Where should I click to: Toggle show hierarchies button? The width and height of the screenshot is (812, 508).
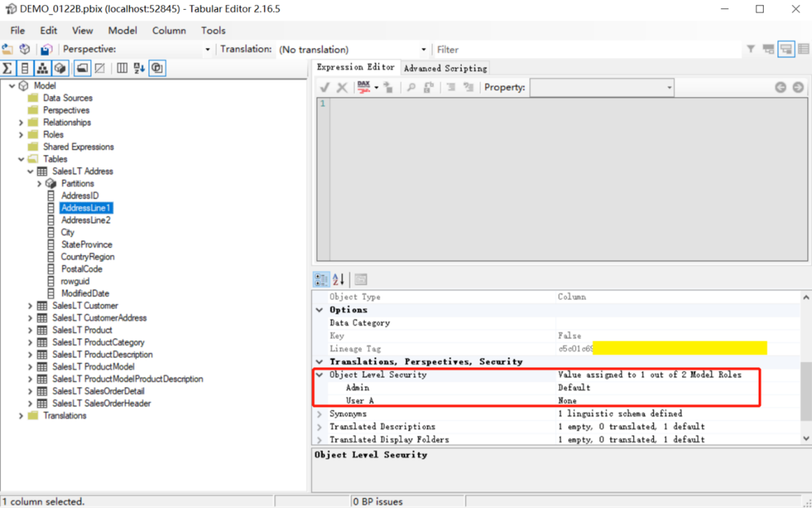click(x=42, y=68)
